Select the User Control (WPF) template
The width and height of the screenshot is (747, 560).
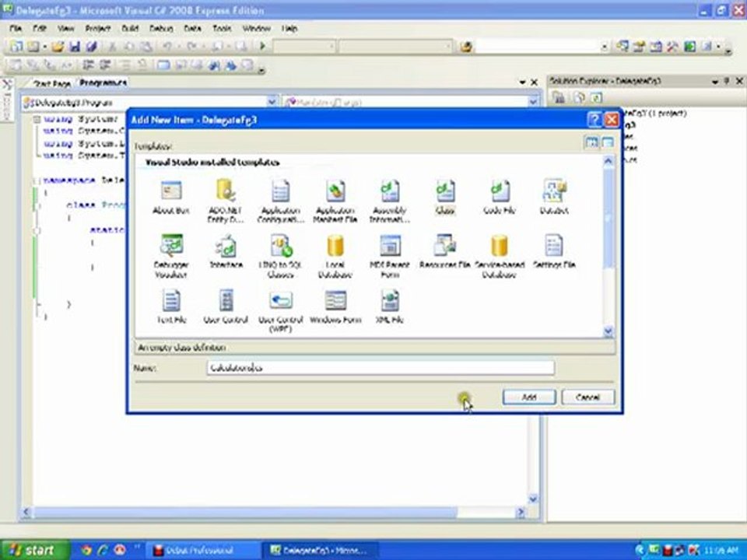pyautogui.click(x=281, y=310)
